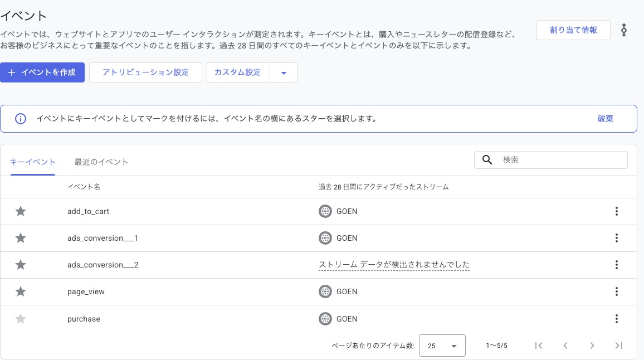Click the イベントを作成 button
644x360 pixels.
point(42,72)
